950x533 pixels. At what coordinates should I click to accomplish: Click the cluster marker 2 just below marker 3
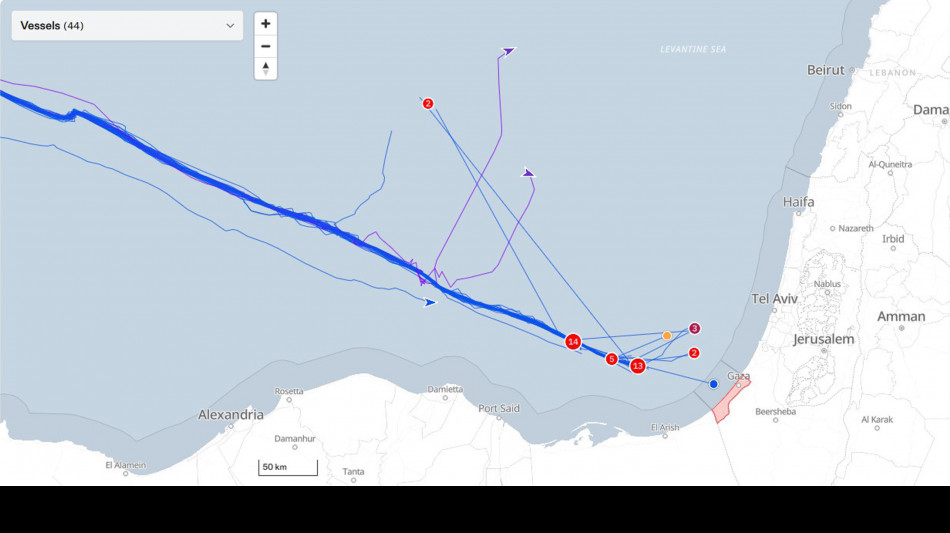coord(694,353)
